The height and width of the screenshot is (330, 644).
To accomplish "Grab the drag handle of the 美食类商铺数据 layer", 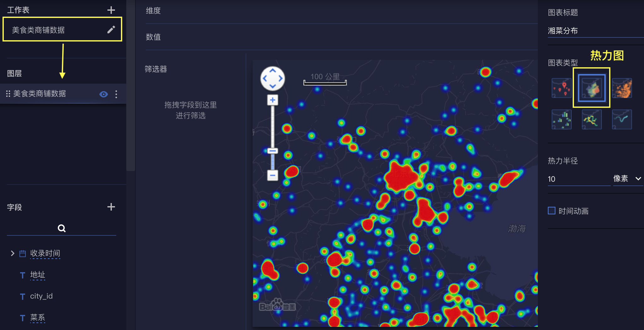I will (x=8, y=94).
